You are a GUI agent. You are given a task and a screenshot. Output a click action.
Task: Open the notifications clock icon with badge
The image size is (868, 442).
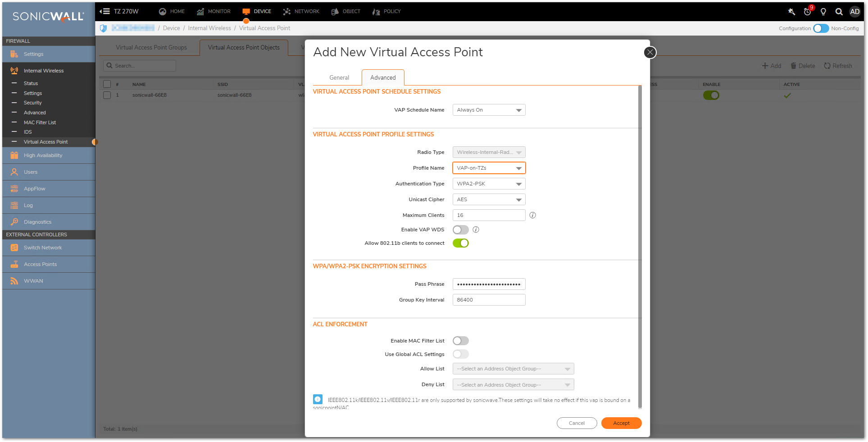pos(808,12)
